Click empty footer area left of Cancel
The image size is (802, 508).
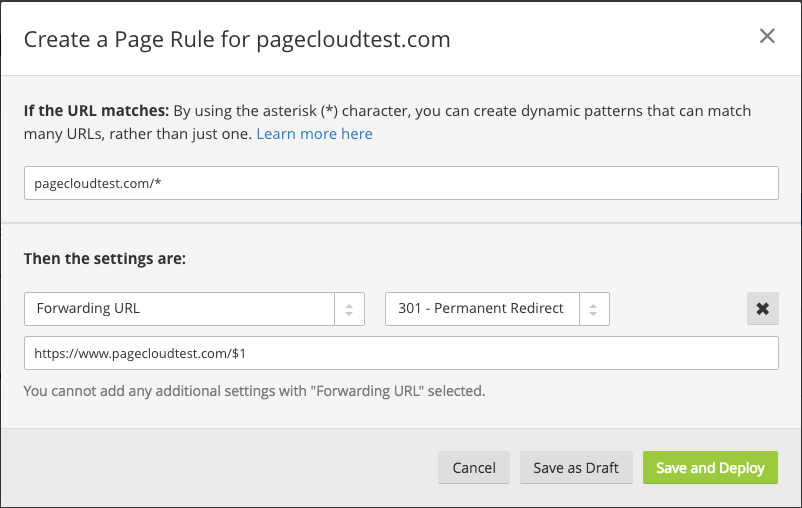[220, 468]
